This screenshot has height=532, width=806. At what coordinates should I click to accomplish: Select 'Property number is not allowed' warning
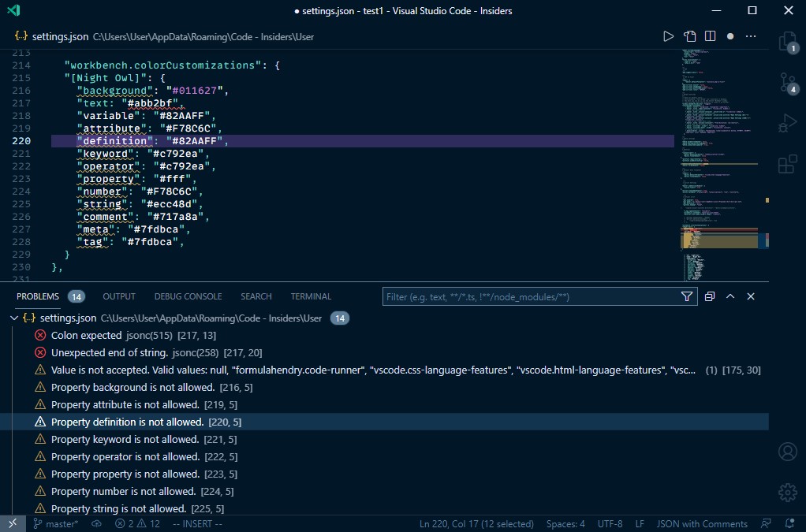click(x=385, y=492)
